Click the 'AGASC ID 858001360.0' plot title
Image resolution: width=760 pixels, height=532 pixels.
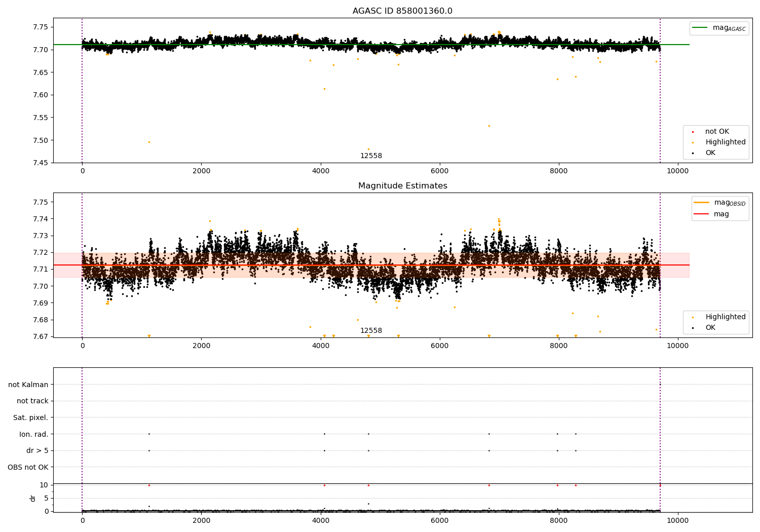click(402, 11)
